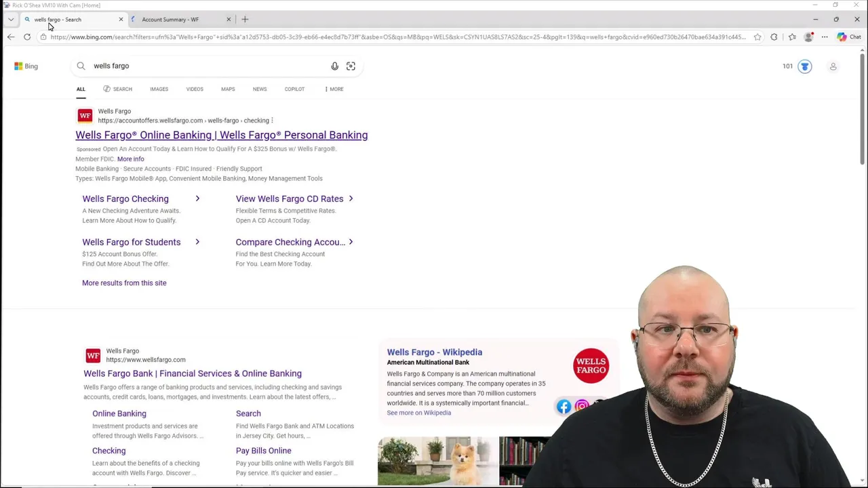Screen dimensions: 868x488
Task: Open visual search camera icon
Action: click(351, 66)
